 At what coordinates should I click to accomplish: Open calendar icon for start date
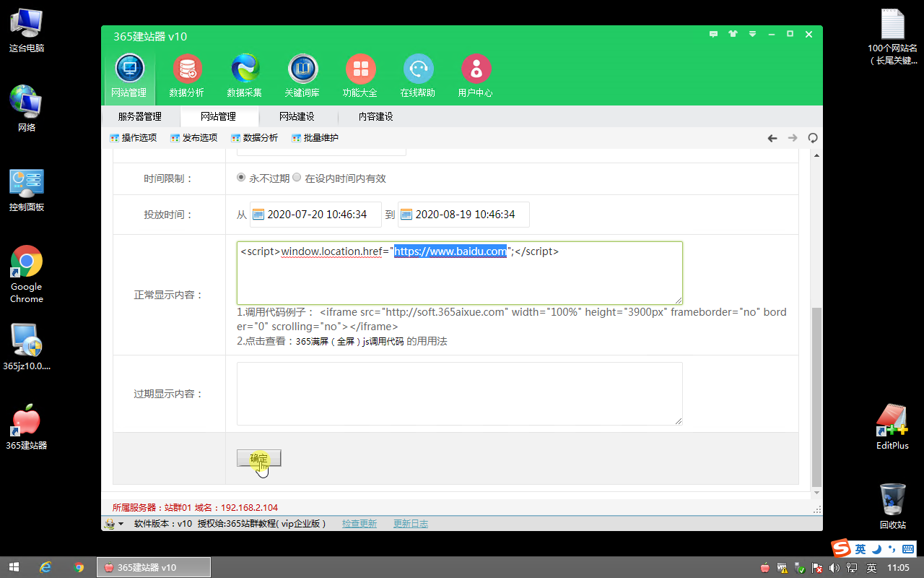258,215
